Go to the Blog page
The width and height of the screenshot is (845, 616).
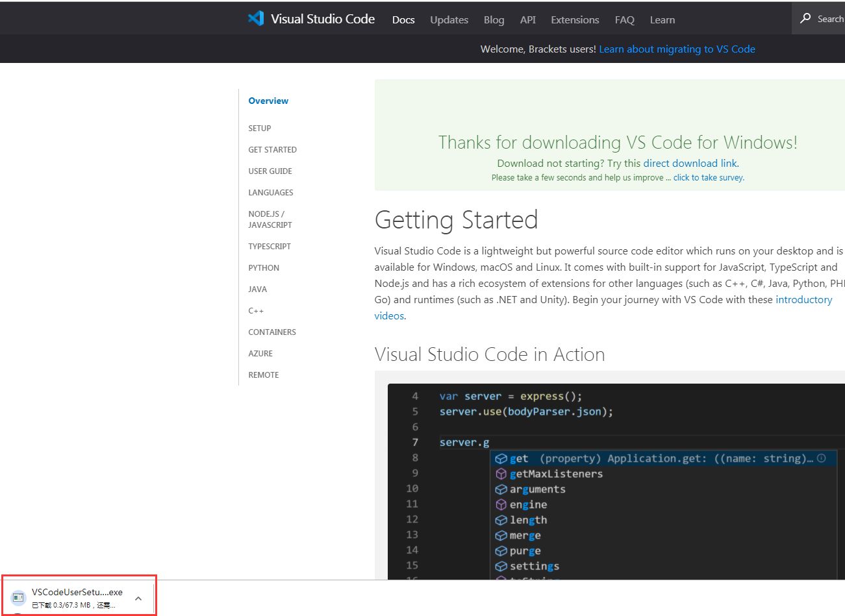(494, 20)
